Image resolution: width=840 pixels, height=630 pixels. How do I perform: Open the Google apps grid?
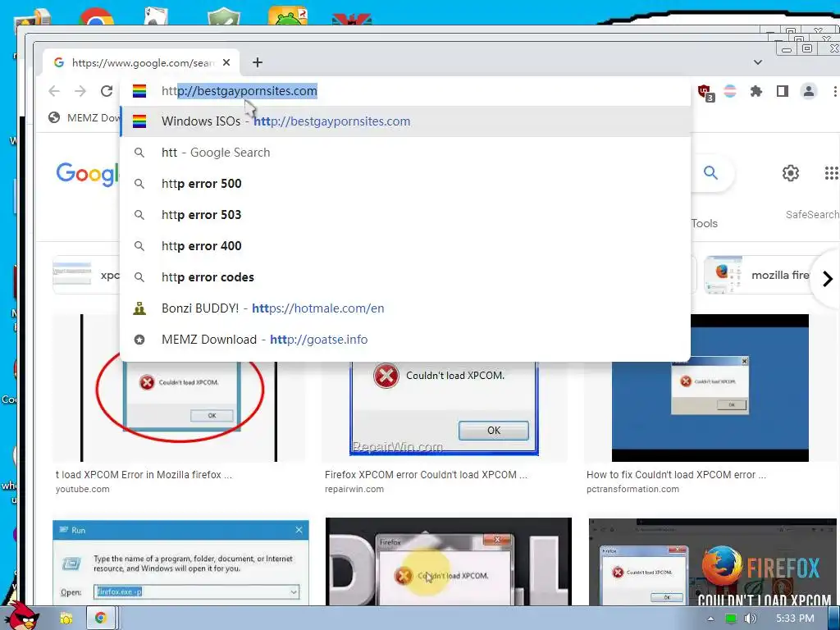831,173
